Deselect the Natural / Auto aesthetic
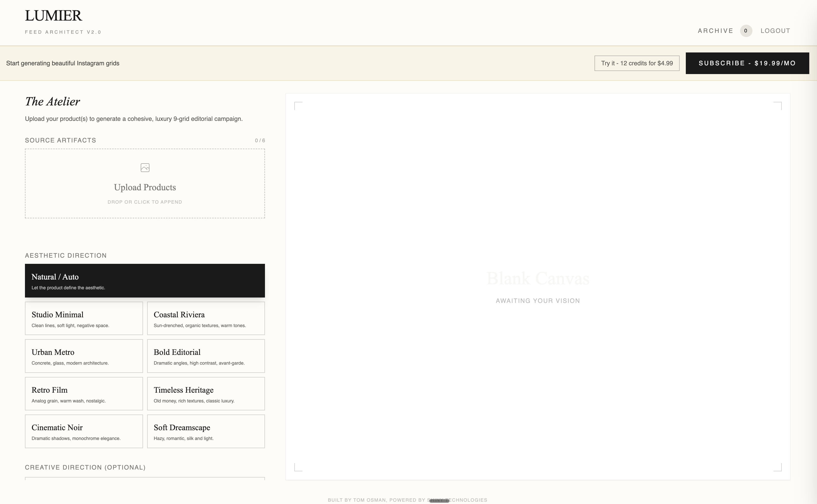 coord(145,280)
